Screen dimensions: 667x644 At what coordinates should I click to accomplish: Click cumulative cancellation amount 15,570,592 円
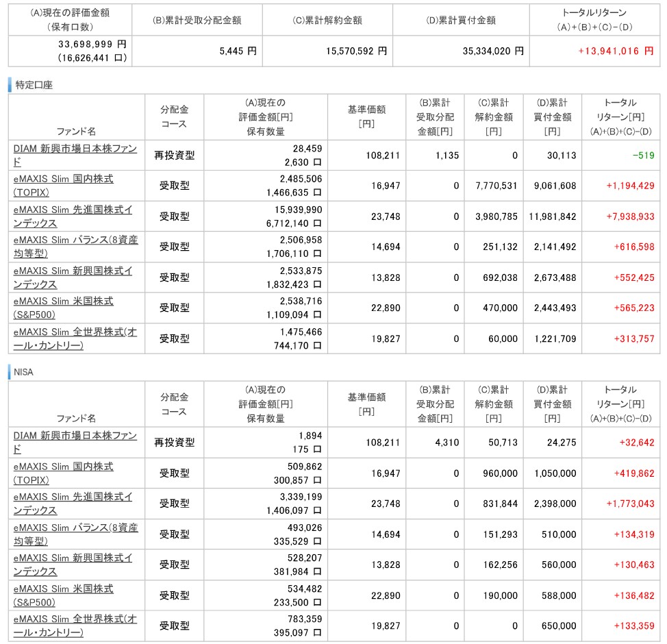click(x=357, y=51)
